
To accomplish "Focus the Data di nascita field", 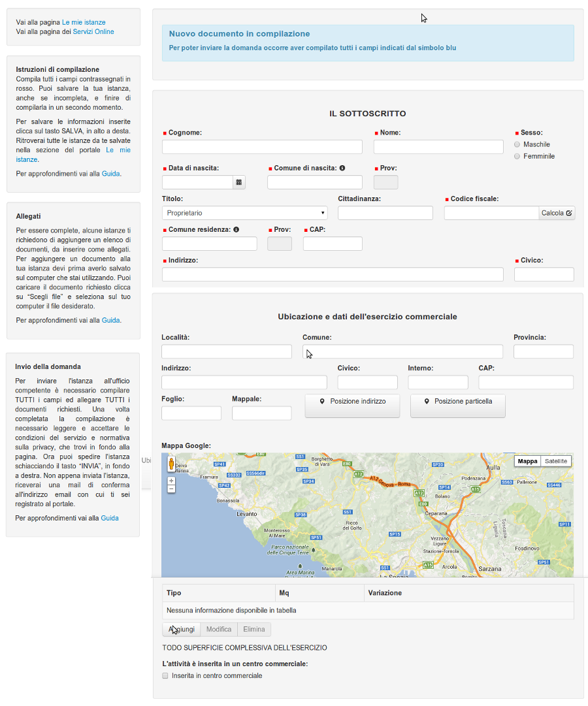I will click(x=197, y=182).
